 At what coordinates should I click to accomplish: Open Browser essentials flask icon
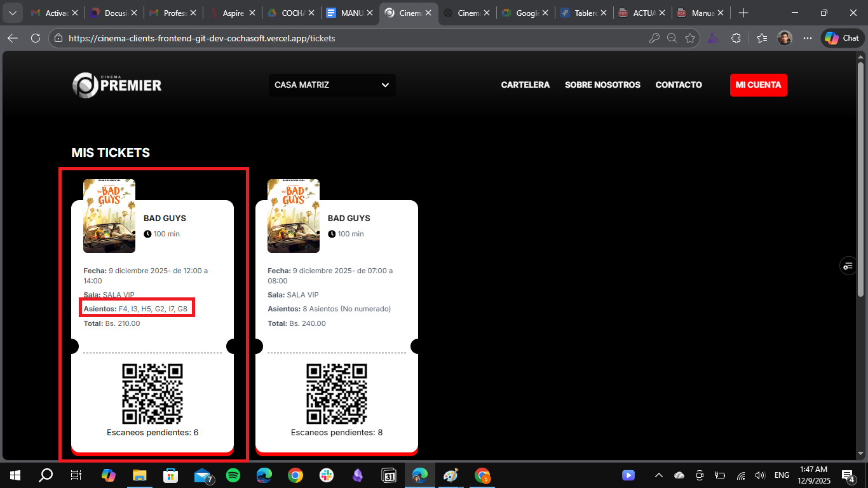[713, 38]
